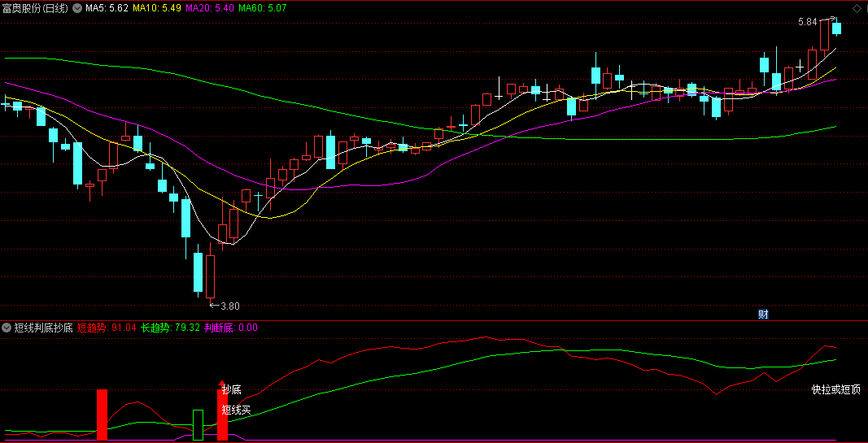Viewport: 868px width, 443px height.
Task: Expand the 短线判底抄底 indicator dropdown arrow
Action: coord(7,328)
